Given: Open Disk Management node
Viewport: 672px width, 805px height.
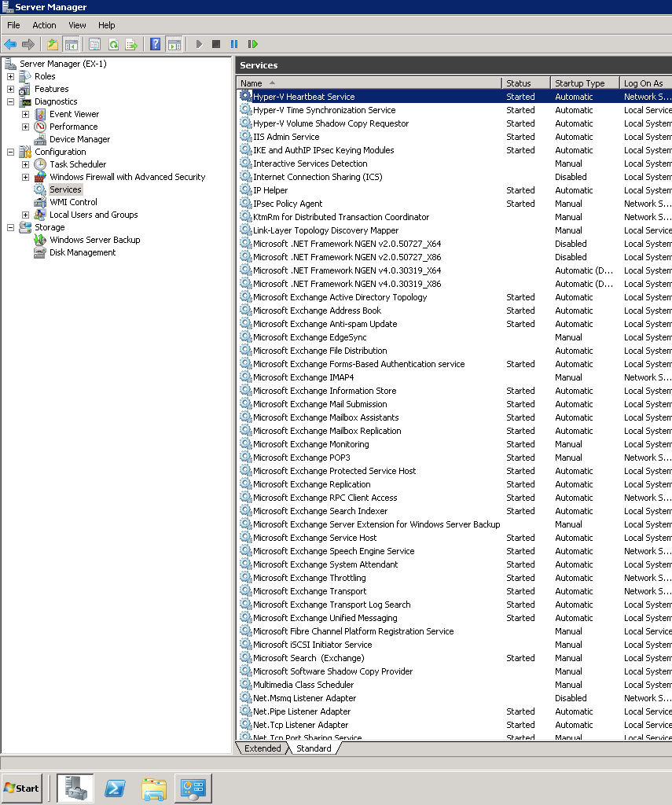Looking at the screenshot, I should (83, 252).
